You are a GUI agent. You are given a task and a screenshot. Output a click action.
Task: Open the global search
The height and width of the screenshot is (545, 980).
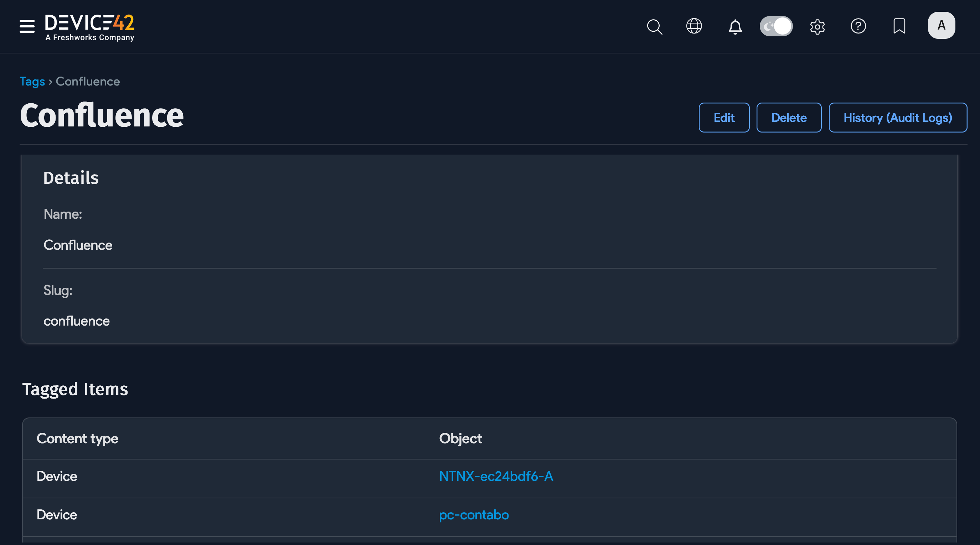(x=654, y=26)
